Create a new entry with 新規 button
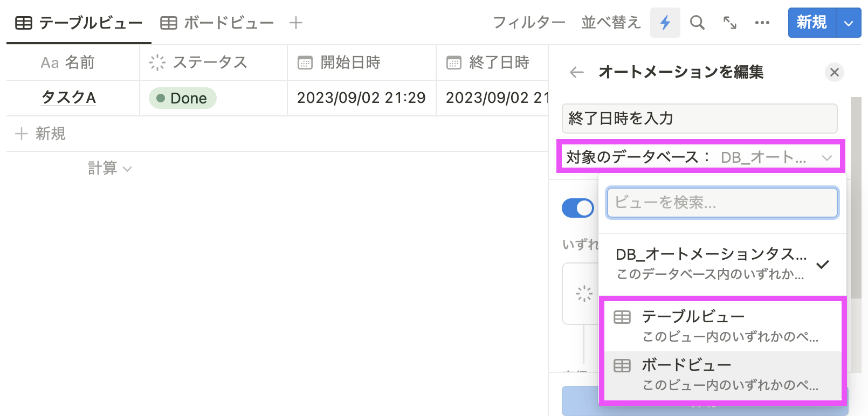This screenshot has height=416, width=868. [812, 23]
